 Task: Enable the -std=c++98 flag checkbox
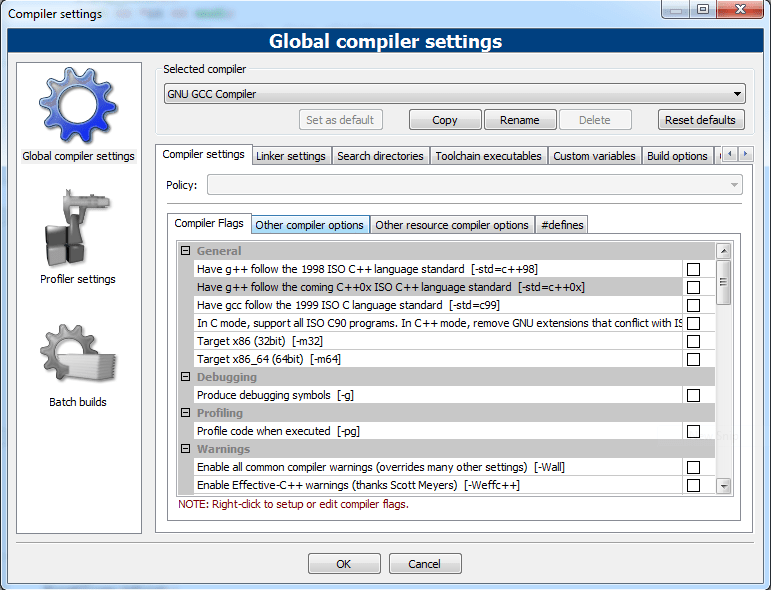point(693,269)
